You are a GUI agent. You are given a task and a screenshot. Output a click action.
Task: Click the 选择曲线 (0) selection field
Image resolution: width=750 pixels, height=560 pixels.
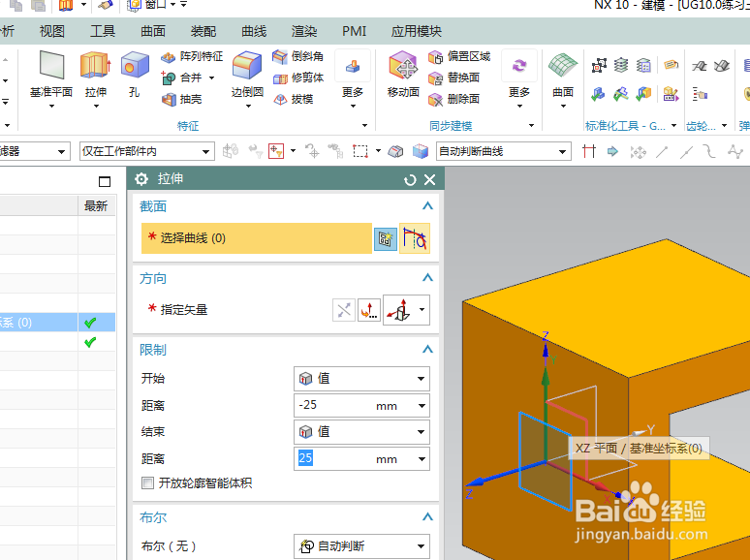[x=257, y=238]
